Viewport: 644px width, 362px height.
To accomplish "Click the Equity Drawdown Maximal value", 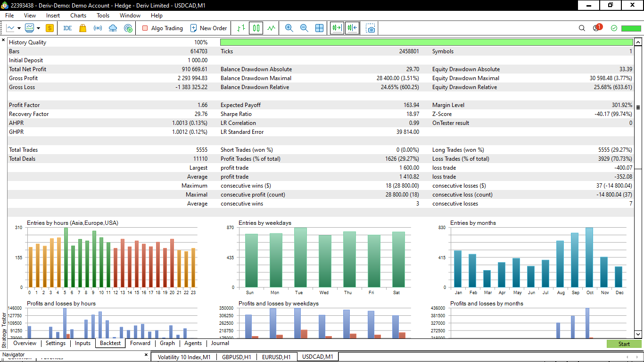I will pos(611,78).
